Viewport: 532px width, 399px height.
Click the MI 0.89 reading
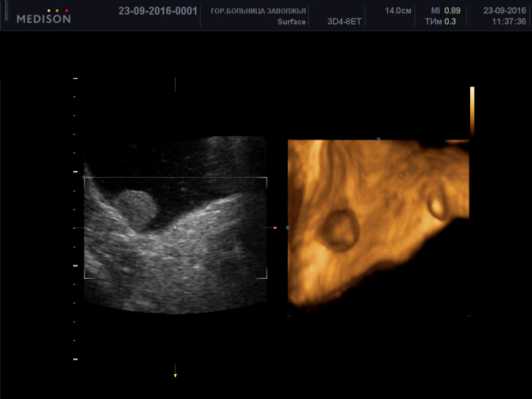point(446,11)
